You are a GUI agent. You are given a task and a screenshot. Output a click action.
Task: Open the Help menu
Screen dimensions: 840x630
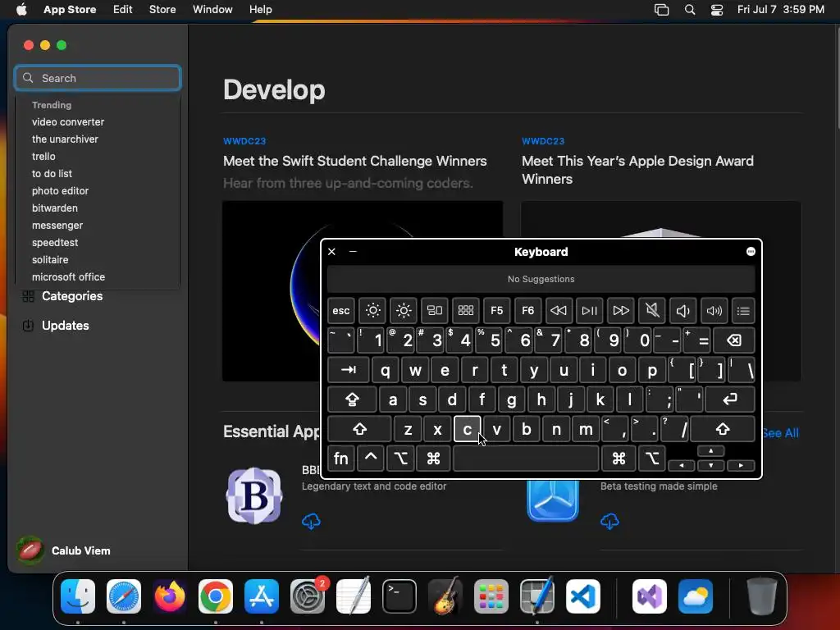pos(260,10)
